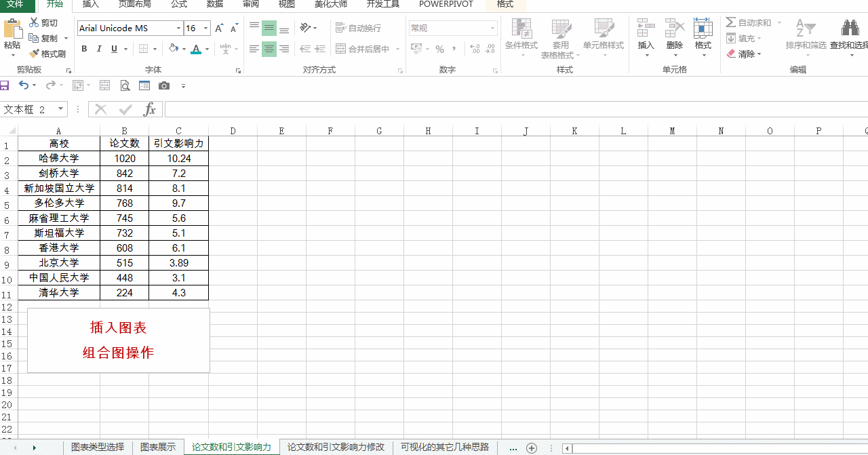This screenshot has height=455, width=868.
Task: Toggle bold formatting with the B button
Action: tap(84, 49)
